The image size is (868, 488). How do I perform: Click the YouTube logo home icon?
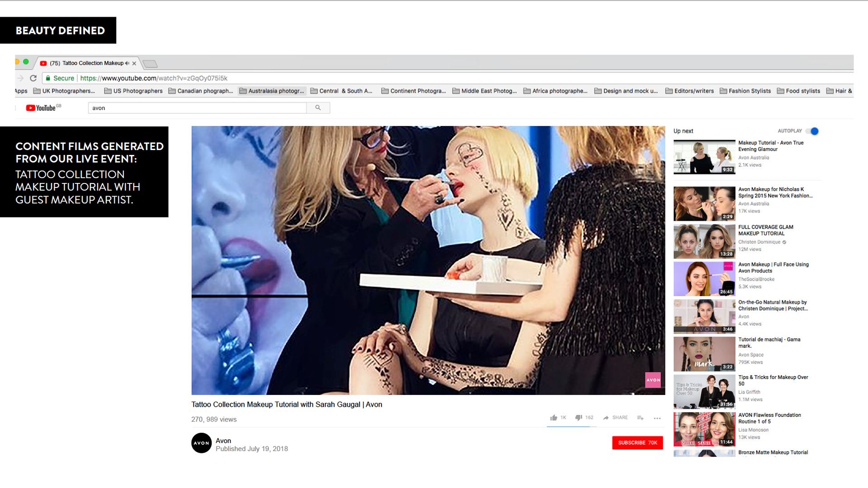[x=41, y=108]
